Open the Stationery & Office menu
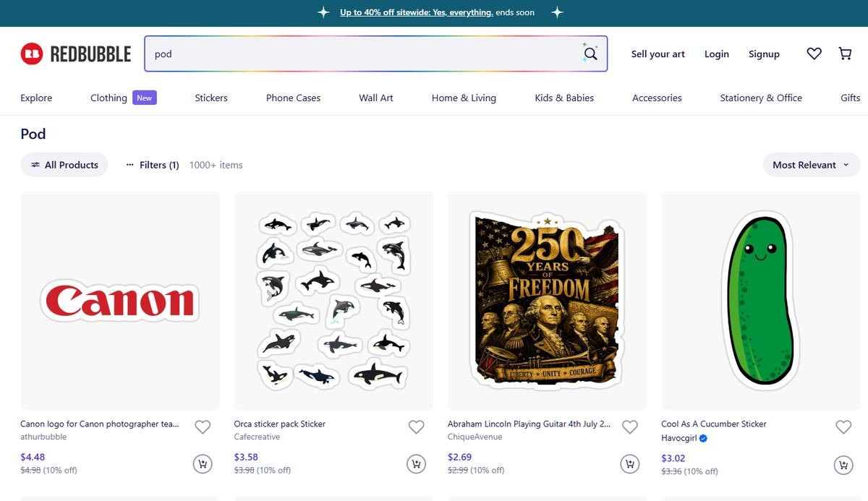 761,98
